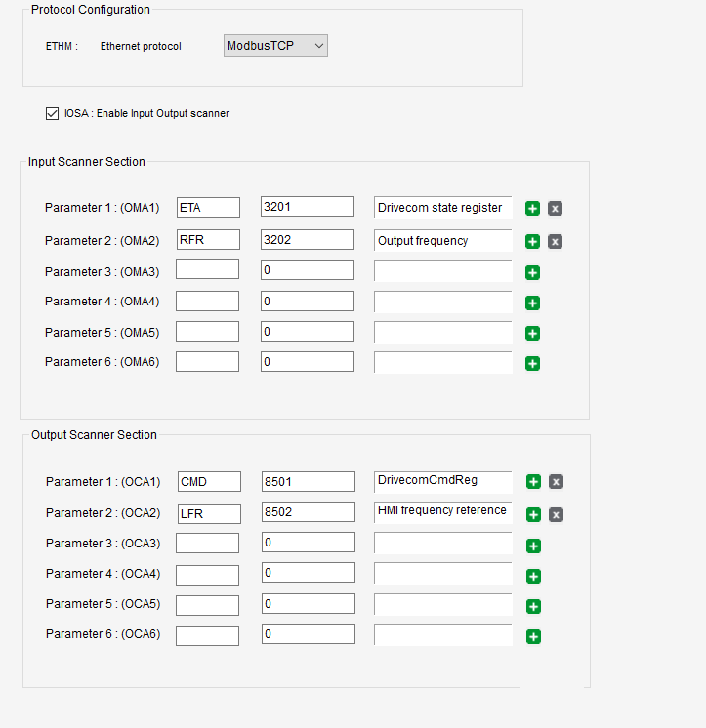
Task: Click green plus icon for OMA3 row
Action: (533, 272)
